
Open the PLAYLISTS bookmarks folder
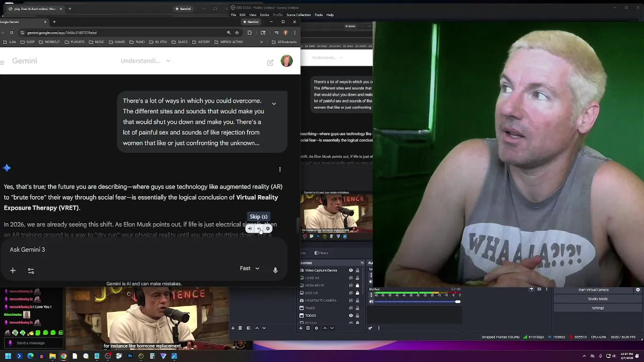pos(74,42)
